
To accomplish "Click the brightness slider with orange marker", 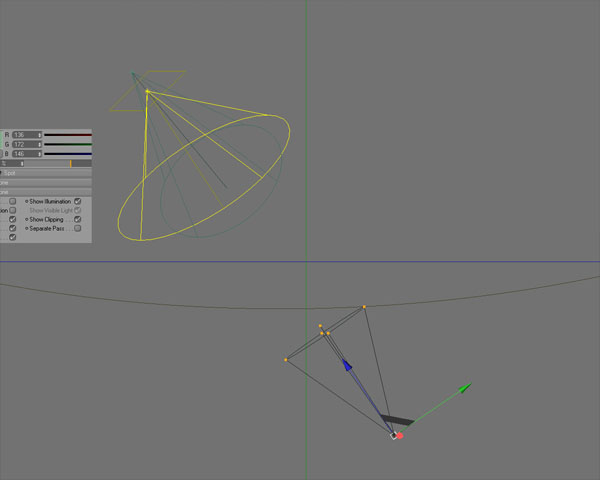I will [x=58, y=163].
